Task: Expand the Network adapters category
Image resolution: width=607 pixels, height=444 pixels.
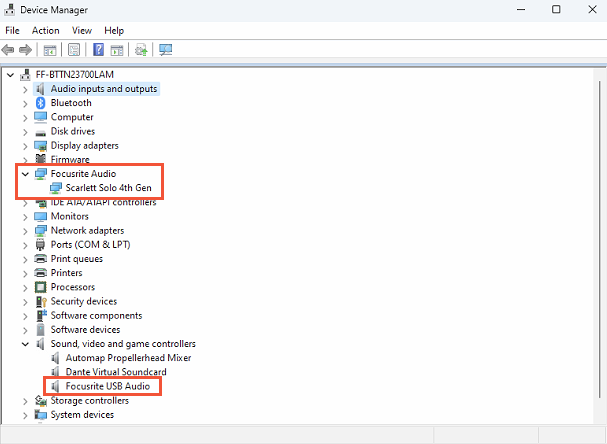Action: (x=25, y=230)
